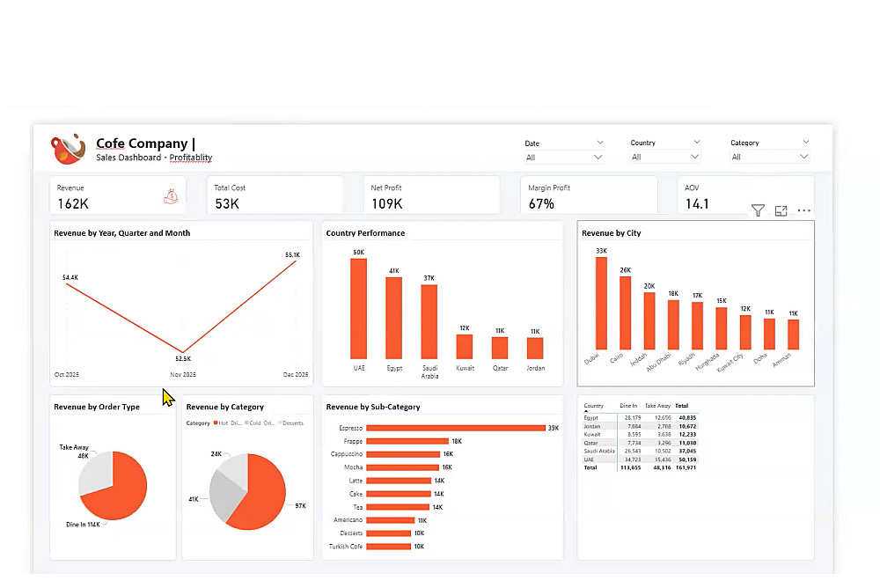Open the Country slicer All dropdown
The width and height of the screenshot is (880, 588).
tap(665, 157)
